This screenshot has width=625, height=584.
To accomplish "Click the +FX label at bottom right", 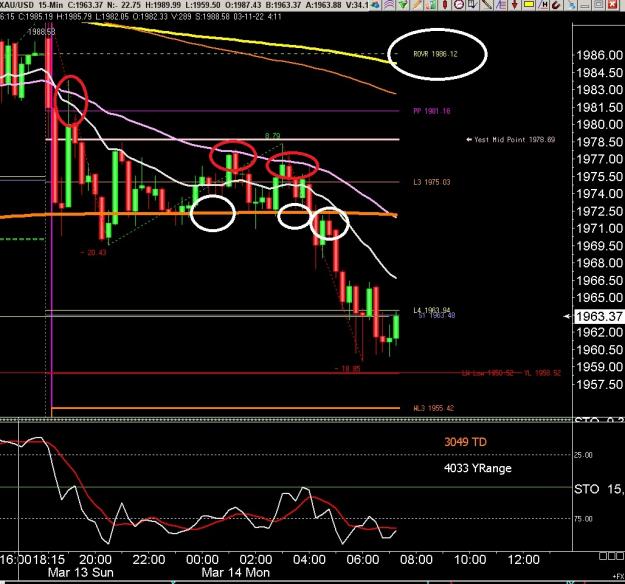I will click(x=618, y=577).
